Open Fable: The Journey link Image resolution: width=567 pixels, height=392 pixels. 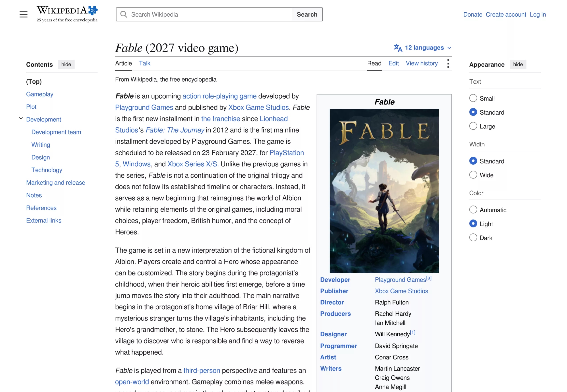(175, 130)
